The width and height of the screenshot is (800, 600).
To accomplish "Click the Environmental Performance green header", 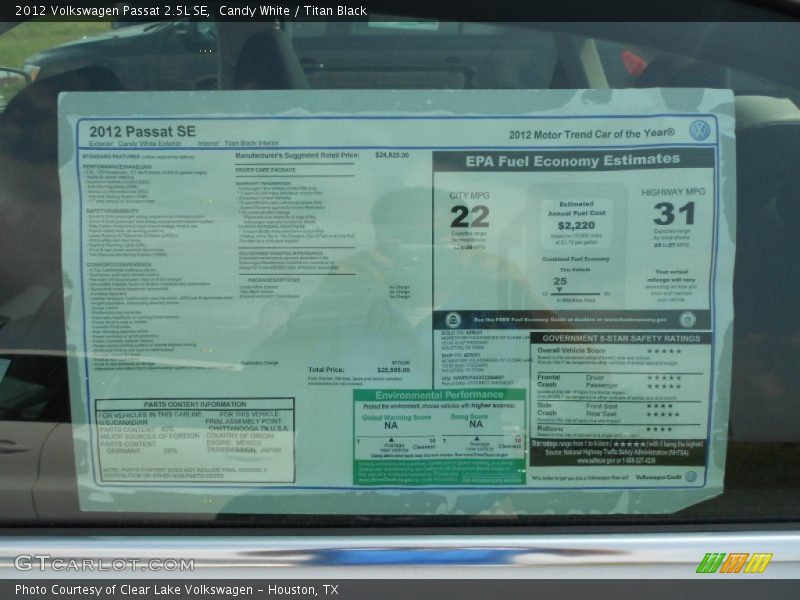I will point(439,396).
